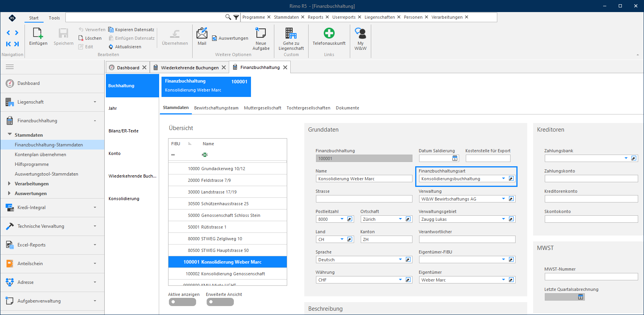Launch Telefonauskunft green plus icon
The width and height of the screenshot is (644, 315).
pyautogui.click(x=329, y=33)
